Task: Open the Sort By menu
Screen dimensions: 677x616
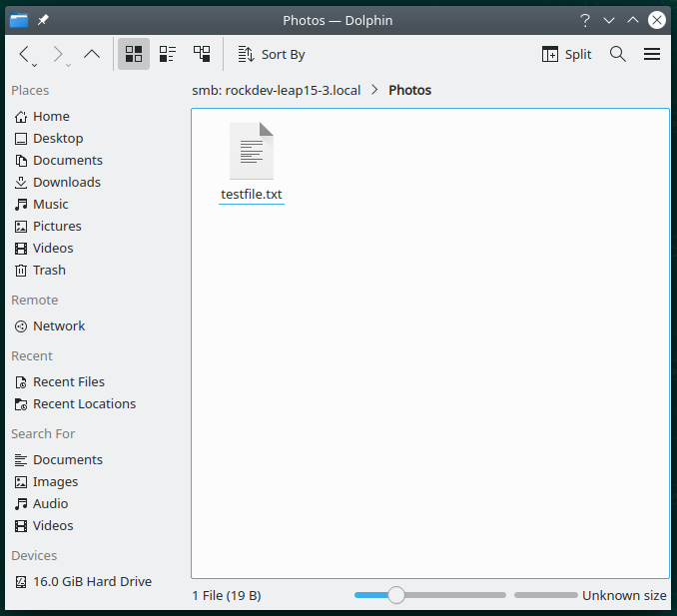Action: point(272,54)
